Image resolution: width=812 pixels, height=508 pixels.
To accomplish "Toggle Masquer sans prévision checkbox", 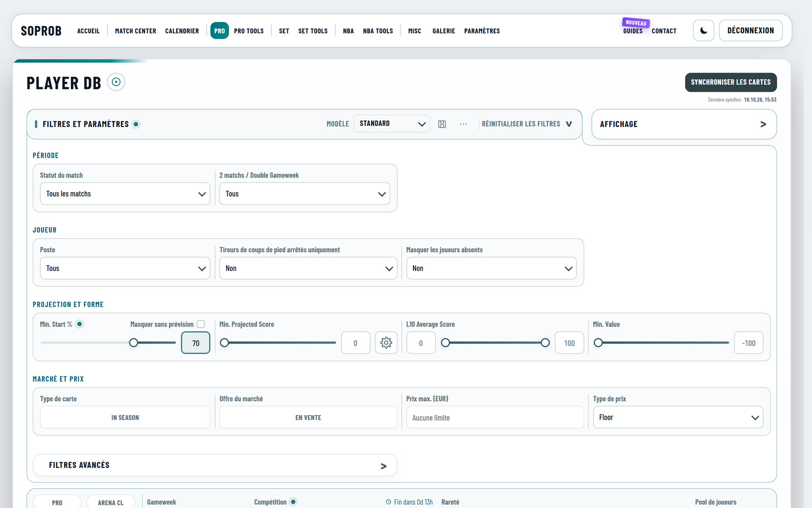I will 201,324.
